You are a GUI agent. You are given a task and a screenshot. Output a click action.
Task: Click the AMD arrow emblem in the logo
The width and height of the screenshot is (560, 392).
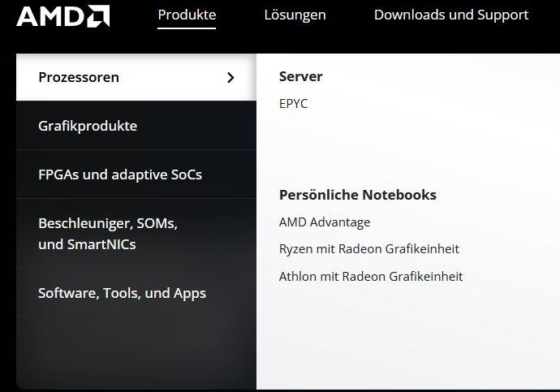pyautogui.click(x=99, y=16)
